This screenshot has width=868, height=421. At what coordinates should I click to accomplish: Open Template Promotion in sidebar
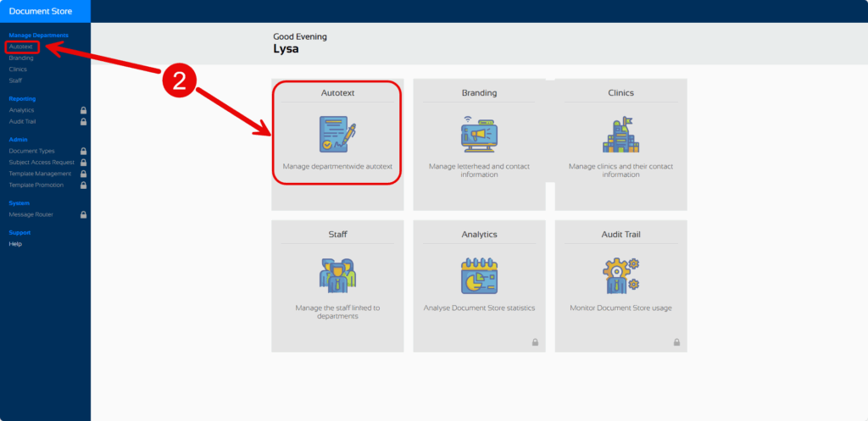36,186
